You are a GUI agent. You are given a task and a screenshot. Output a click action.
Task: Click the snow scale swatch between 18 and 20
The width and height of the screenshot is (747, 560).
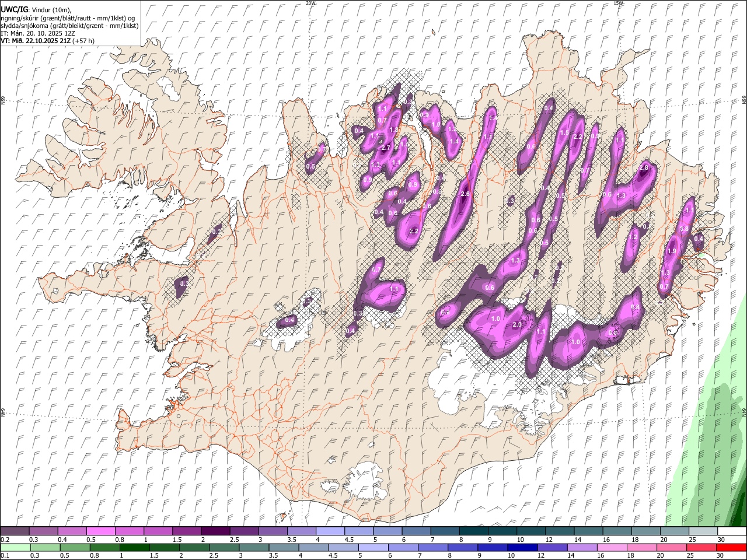coord(645,531)
